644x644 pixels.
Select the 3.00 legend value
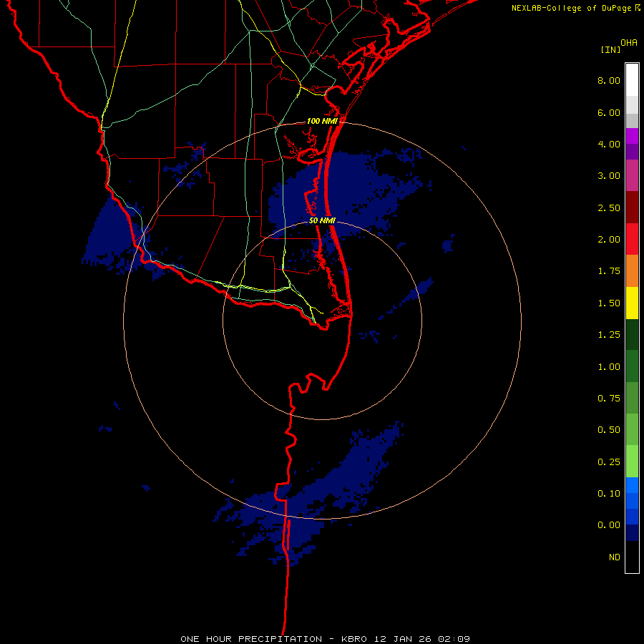coord(609,176)
